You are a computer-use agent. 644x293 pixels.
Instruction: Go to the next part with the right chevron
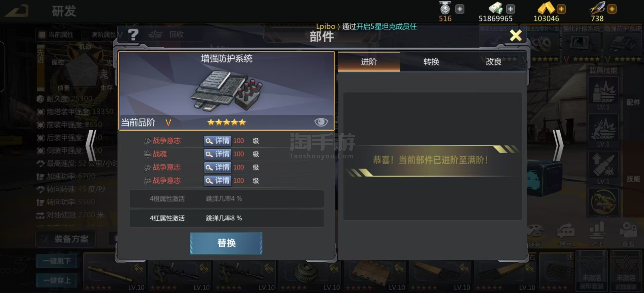[x=558, y=145]
